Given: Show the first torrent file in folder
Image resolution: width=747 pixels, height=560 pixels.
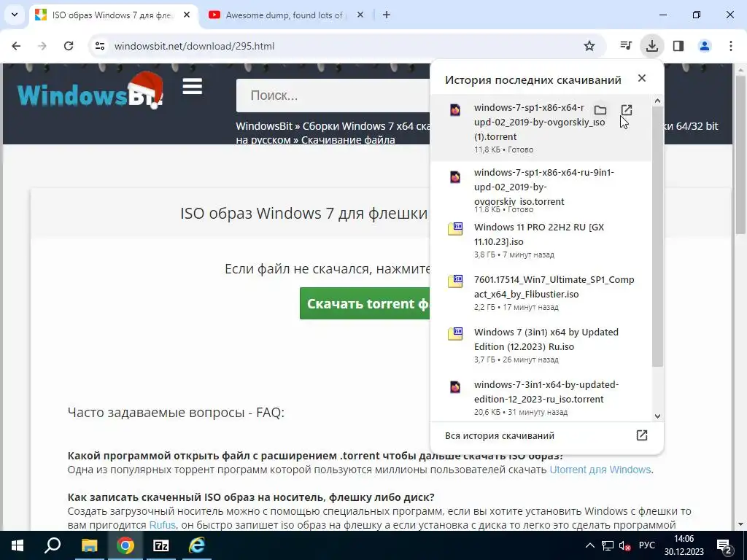Looking at the screenshot, I should (x=600, y=111).
